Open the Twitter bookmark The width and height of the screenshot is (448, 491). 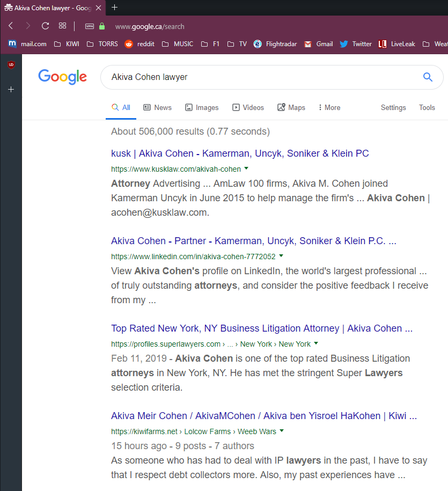356,44
